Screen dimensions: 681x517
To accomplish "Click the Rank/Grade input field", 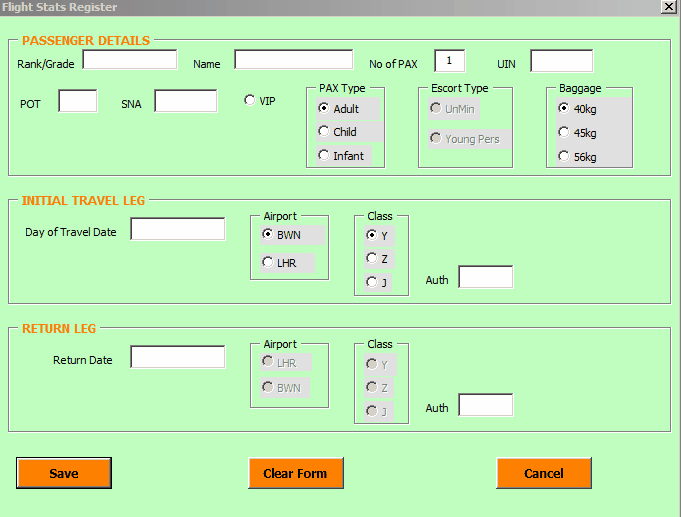I will point(130,60).
